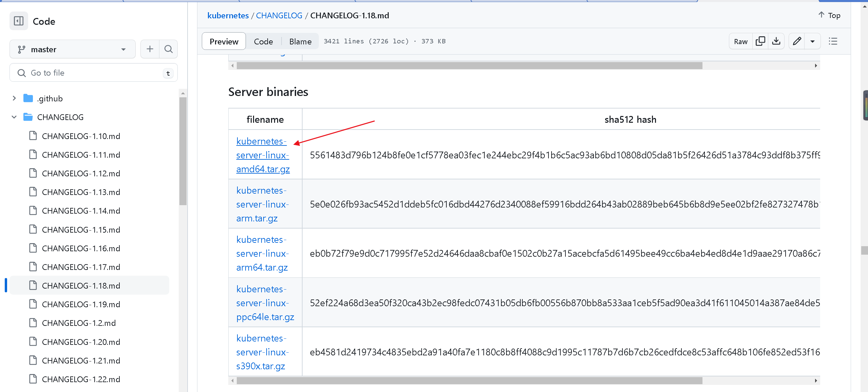Viewport: 868px width, 392px height.
Task: Open CHANGELOG-1.16.md file
Action: [81, 248]
